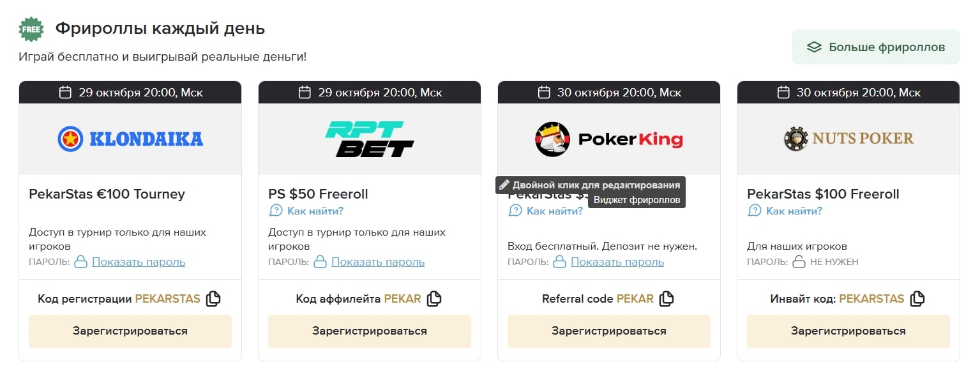Copy the Nuts Poker invite code PEKARSTAS
The height and width of the screenshot is (378, 980).
click(x=917, y=299)
